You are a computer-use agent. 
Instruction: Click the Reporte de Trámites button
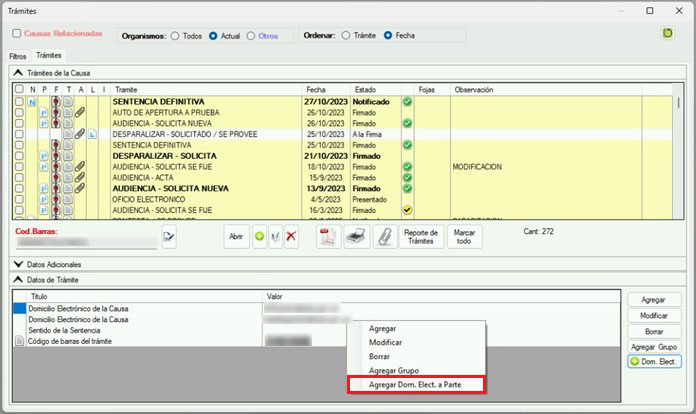(x=420, y=237)
